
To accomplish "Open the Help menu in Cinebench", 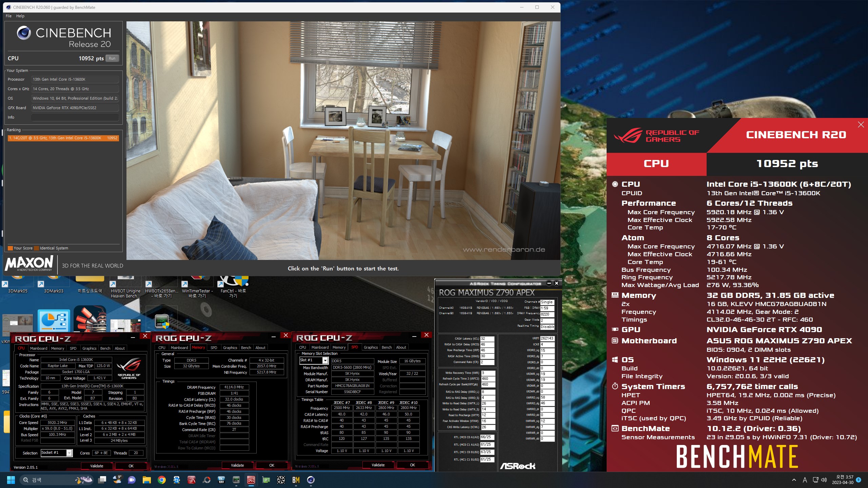I will [20, 16].
